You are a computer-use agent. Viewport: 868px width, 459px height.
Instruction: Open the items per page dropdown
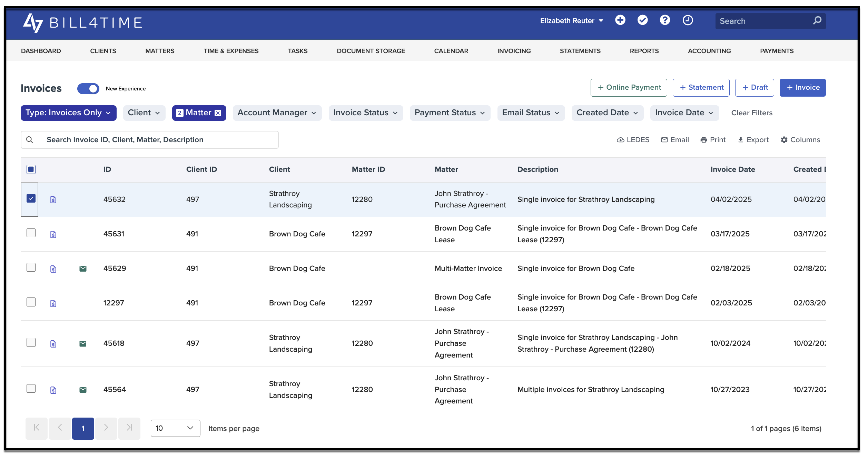click(175, 428)
